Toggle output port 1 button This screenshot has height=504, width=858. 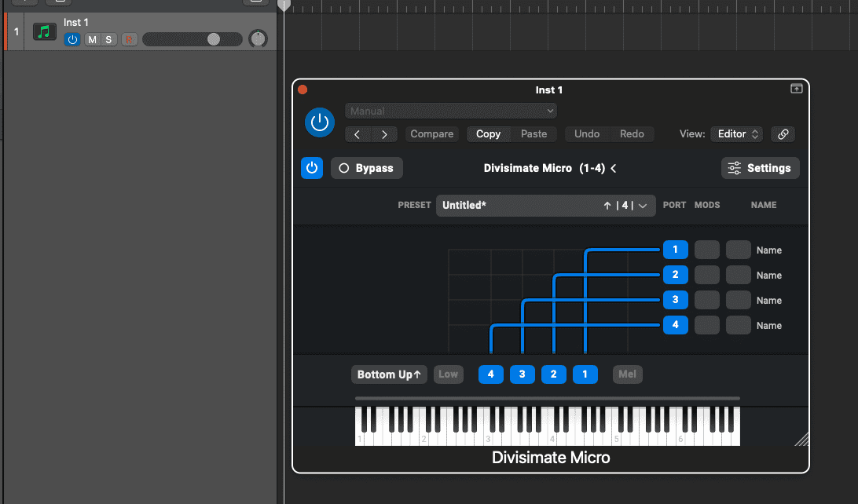(x=675, y=250)
